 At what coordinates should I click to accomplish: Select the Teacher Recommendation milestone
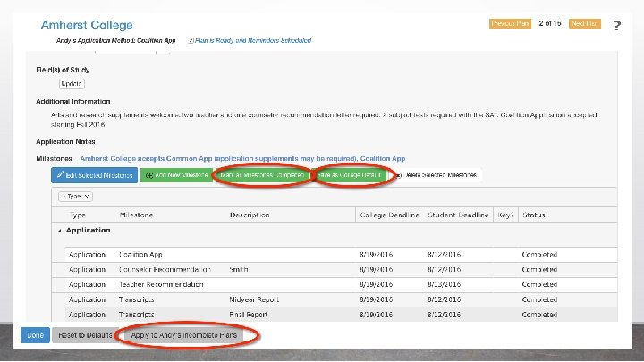pos(161,284)
